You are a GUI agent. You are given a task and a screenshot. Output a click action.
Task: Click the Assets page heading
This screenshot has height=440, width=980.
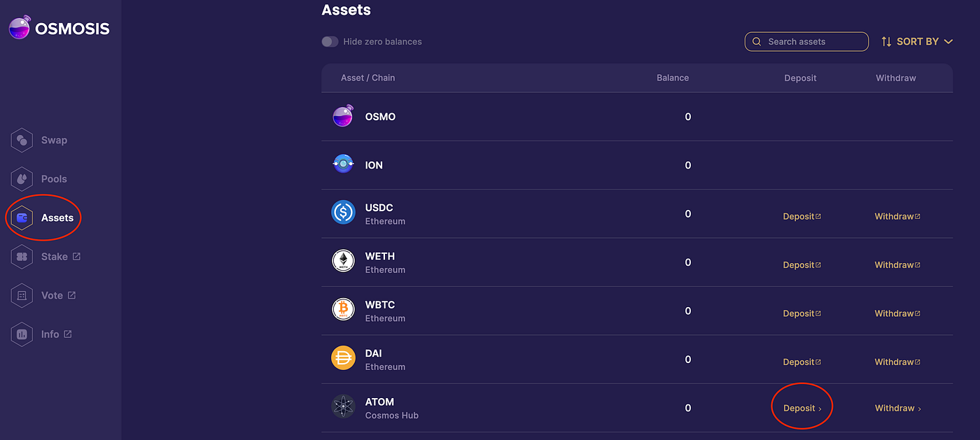(346, 10)
